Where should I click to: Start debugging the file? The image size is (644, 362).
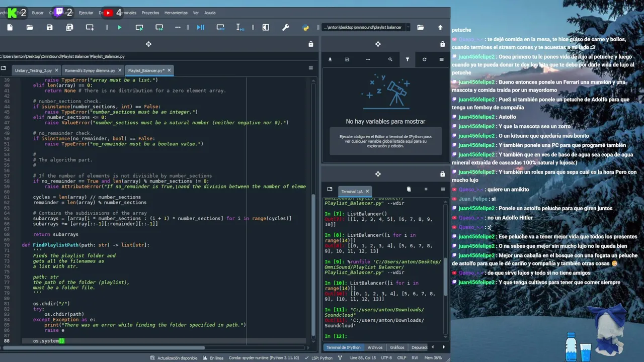click(x=200, y=27)
